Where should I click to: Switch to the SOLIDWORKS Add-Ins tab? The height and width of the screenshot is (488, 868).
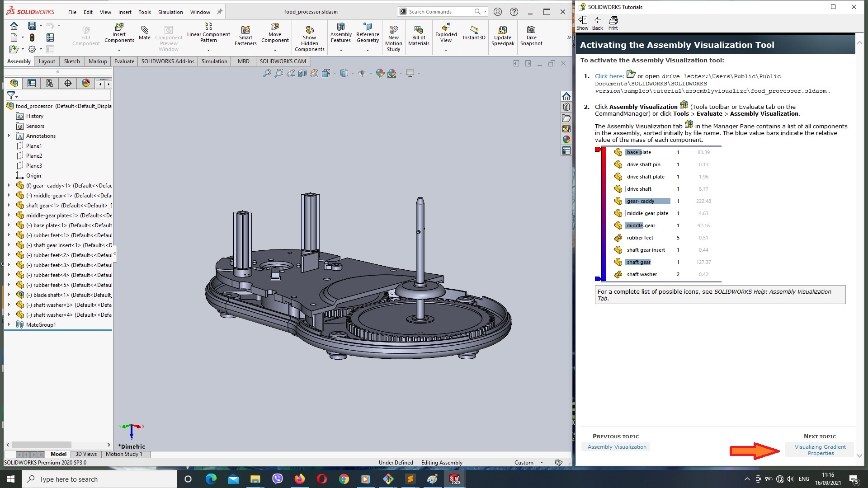click(168, 61)
